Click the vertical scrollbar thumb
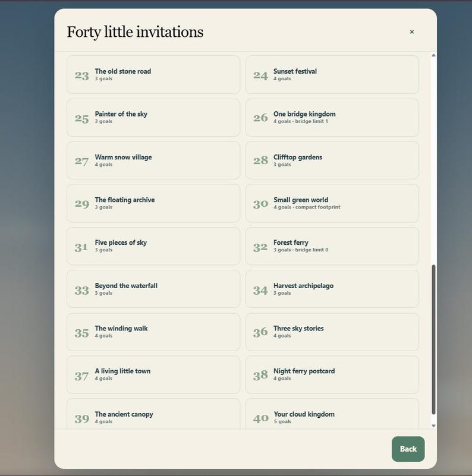This screenshot has height=476, width=472. [x=433, y=339]
